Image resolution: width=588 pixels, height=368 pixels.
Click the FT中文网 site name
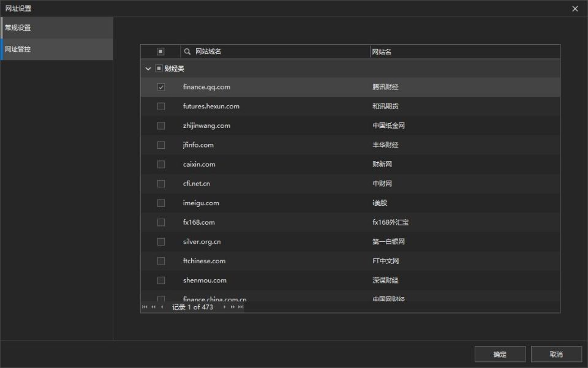[385, 261]
